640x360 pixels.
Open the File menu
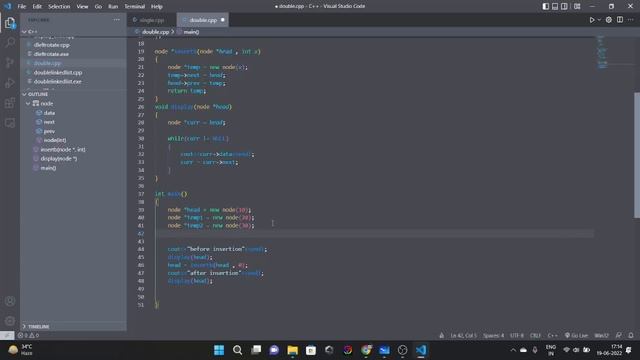(x=22, y=6)
